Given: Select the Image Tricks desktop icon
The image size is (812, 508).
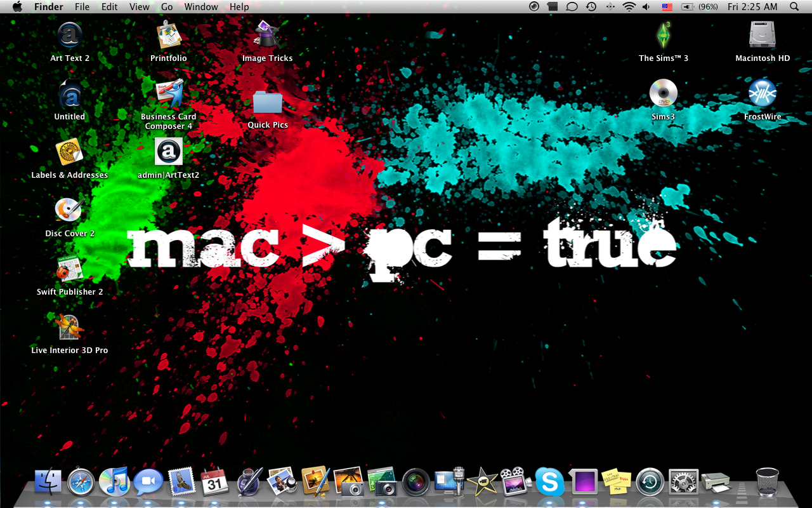Looking at the screenshot, I should pos(268,36).
